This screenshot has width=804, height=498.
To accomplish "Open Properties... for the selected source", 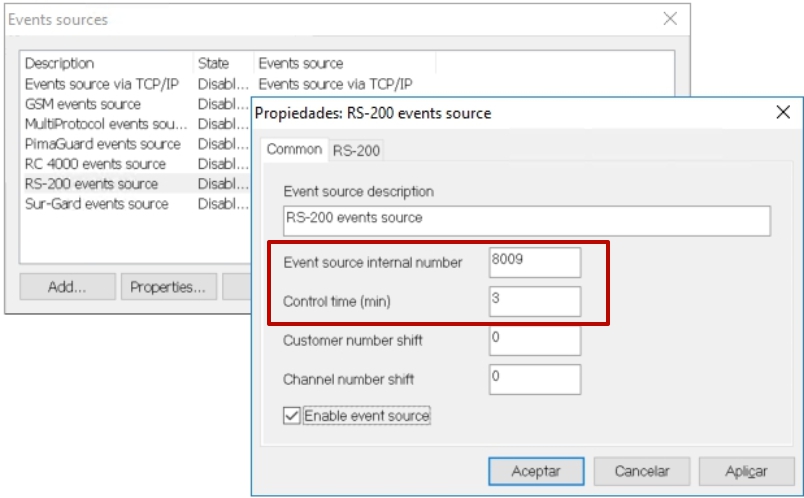I will coord(167,287).
